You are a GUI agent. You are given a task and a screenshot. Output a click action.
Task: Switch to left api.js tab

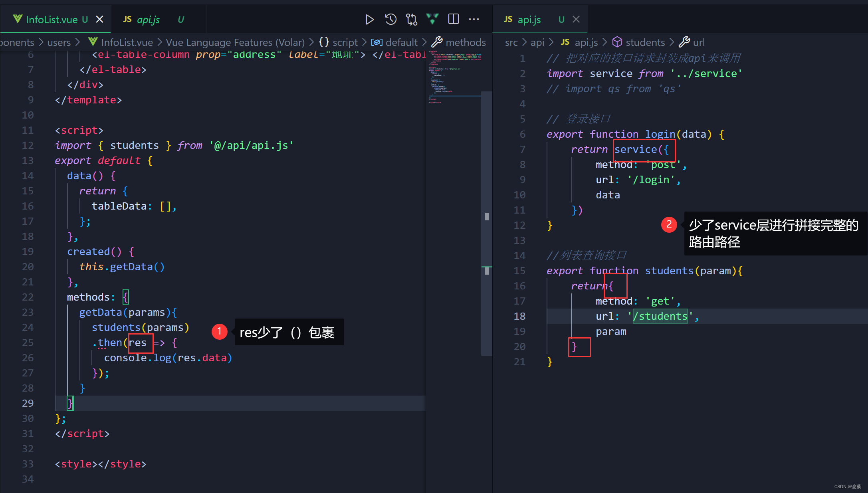click(x=148, y=20)
